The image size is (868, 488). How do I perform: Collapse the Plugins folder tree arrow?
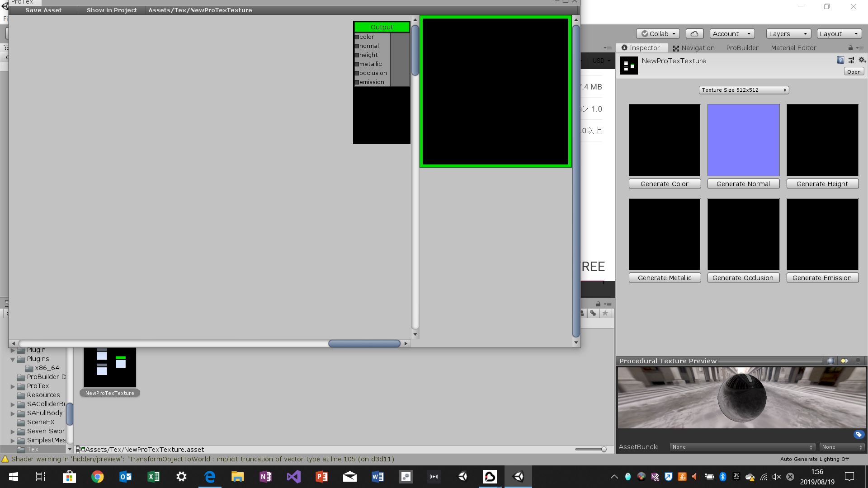(x=13, y=359)
